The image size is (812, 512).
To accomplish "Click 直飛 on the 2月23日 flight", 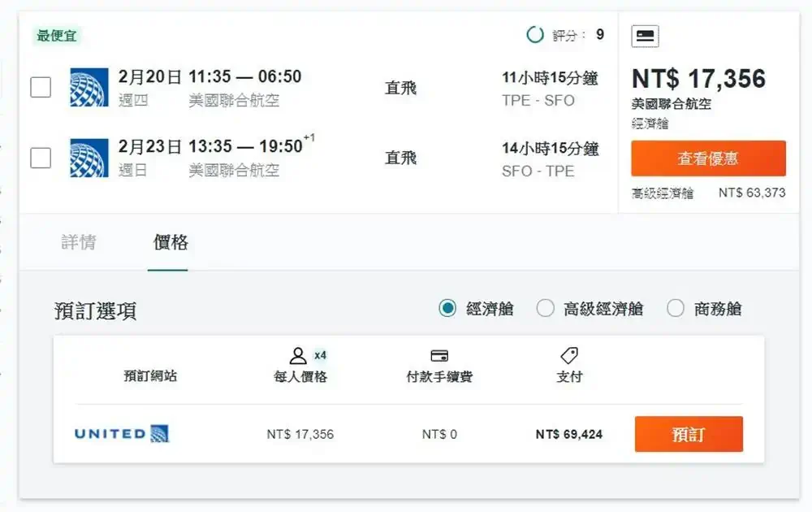I will (x=400, y=158).
